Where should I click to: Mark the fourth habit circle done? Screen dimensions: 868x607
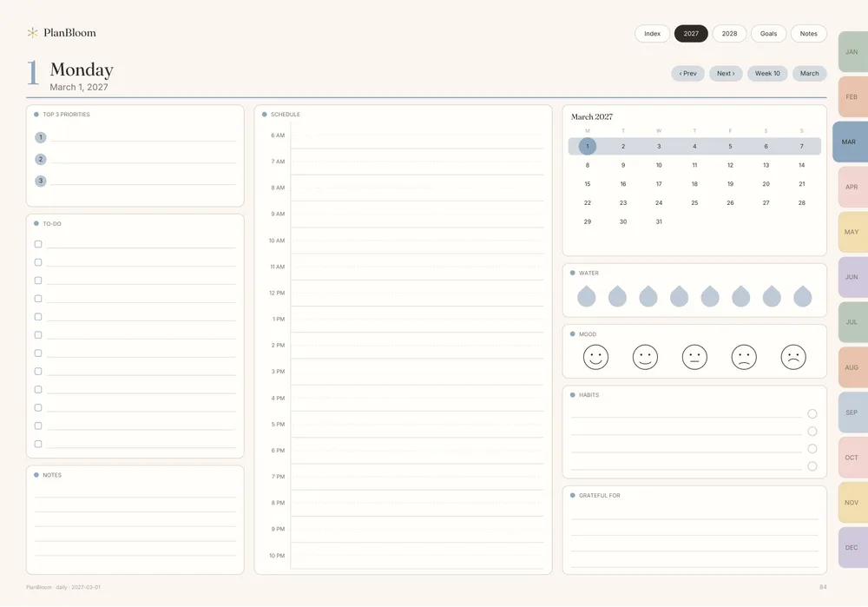click(812, 466)
